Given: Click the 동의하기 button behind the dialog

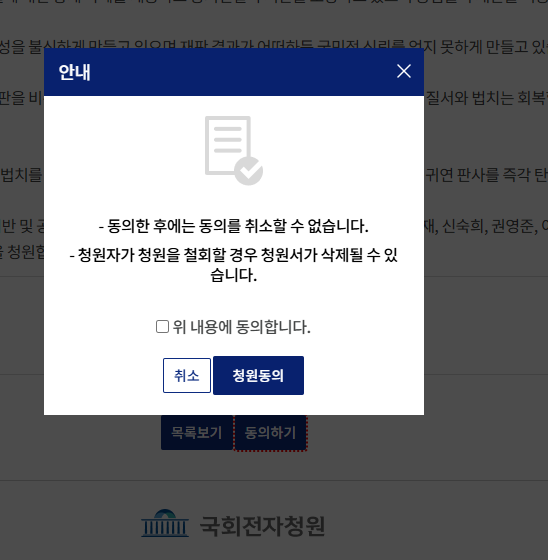Looking at the screenshot, I should 270,433.
